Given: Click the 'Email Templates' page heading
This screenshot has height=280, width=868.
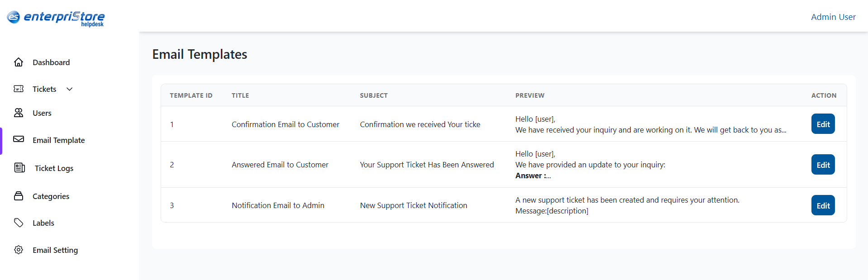Looking at the screenshot, I should [200, 54].
